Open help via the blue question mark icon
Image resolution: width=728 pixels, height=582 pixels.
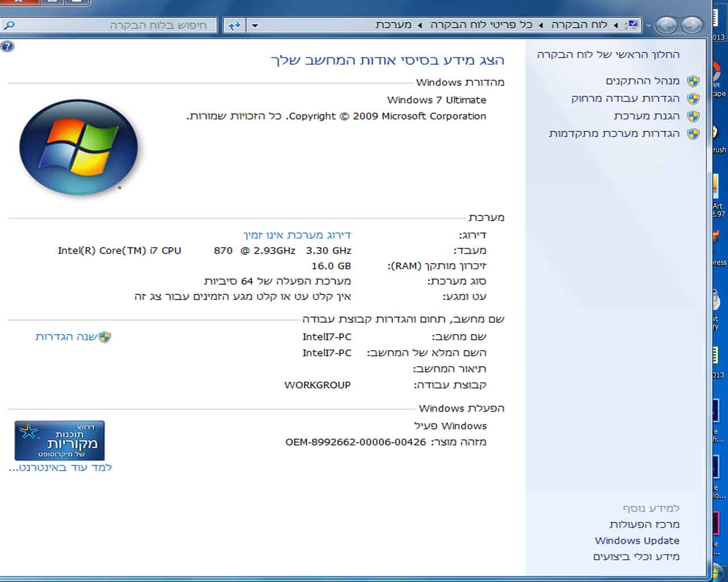coord(7,46)
